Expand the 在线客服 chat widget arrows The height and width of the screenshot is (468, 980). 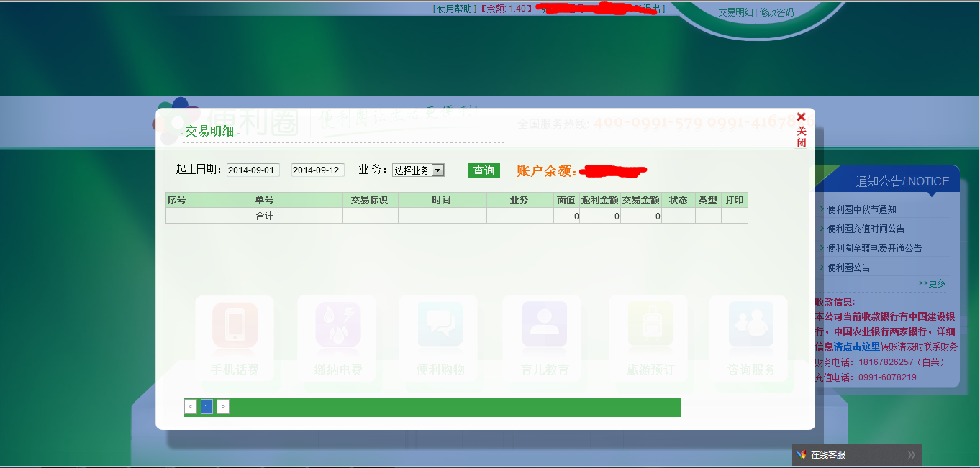pyautogui.click(x=911, y=455)
